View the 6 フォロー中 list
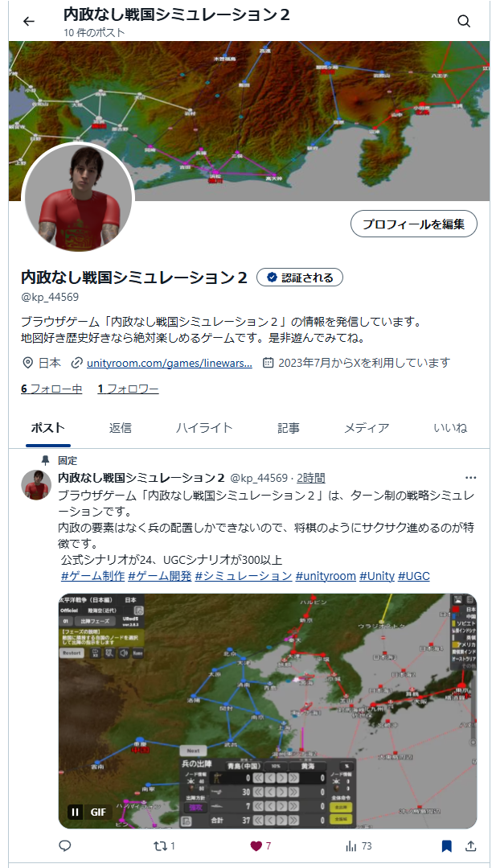This screenshot has width=496, height=868. tap(51, 389)
